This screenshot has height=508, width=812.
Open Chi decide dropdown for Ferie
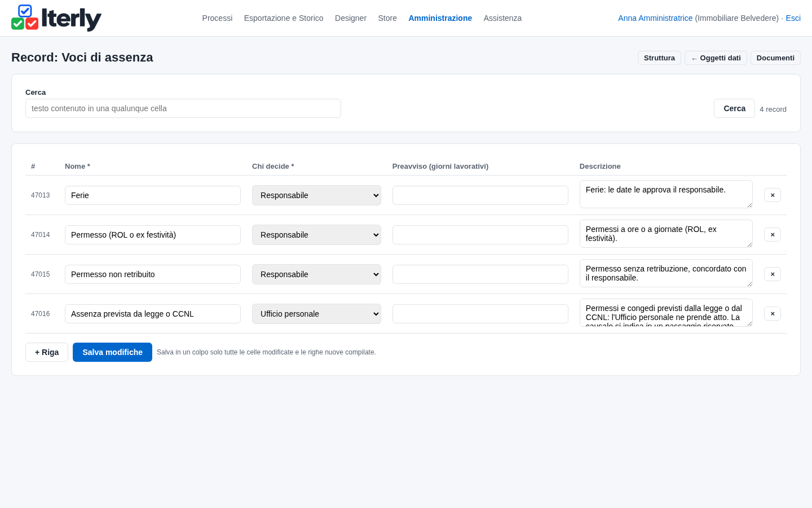point(316,195)
